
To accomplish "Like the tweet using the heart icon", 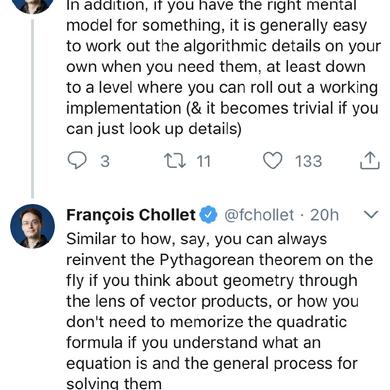I will click(273, 160).
